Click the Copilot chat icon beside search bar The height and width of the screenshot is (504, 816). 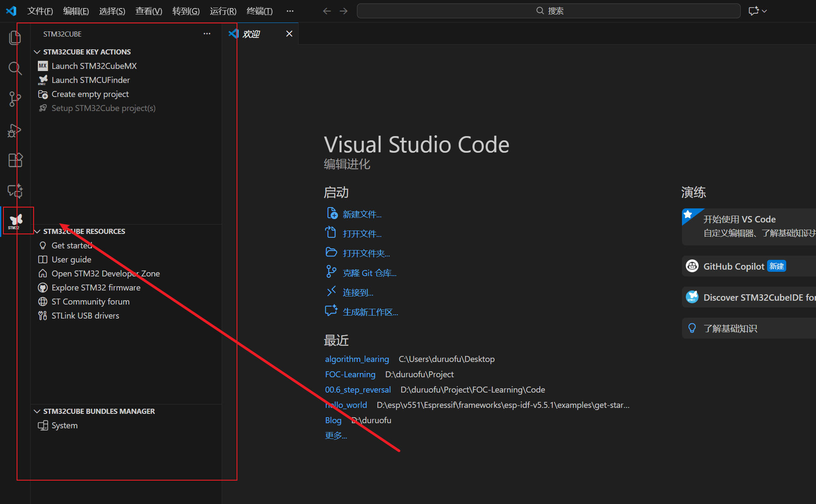point(753,11)
